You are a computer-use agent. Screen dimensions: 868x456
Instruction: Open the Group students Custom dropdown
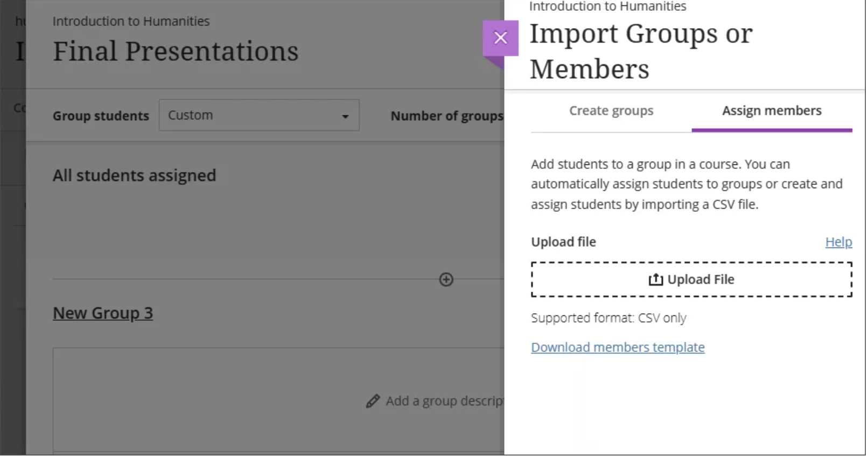[259, 116]
